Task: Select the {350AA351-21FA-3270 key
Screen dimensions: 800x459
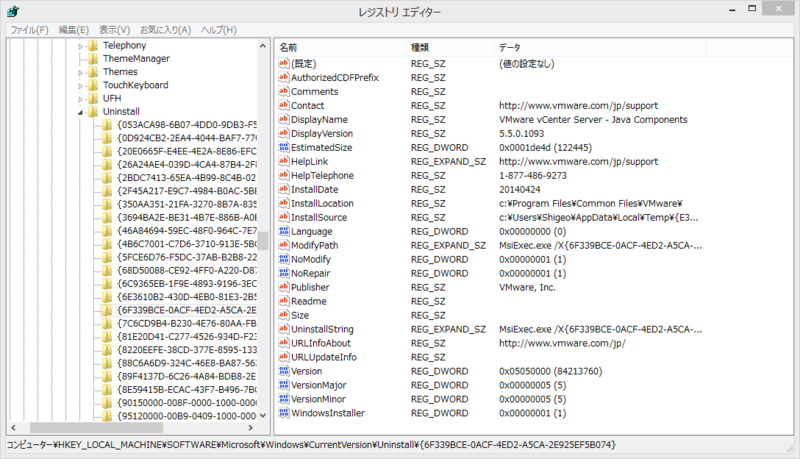Action: pyautogui.click(x=186, y=204)
